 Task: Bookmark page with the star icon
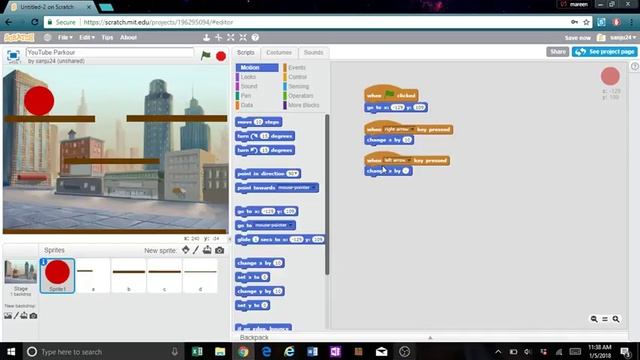pos(587,22)
